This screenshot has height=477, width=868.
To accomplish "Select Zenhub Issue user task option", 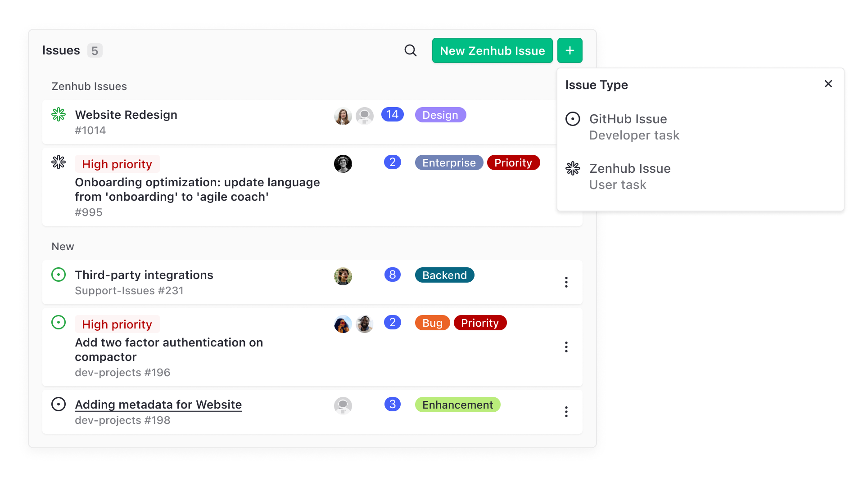I will (629, 176).
